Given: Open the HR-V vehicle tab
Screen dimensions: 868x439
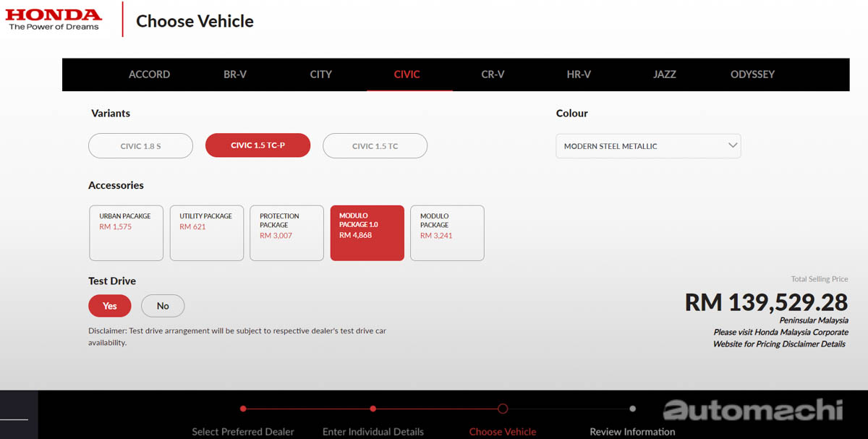Looking at the screenshot, I should click(x=579, y=74).
